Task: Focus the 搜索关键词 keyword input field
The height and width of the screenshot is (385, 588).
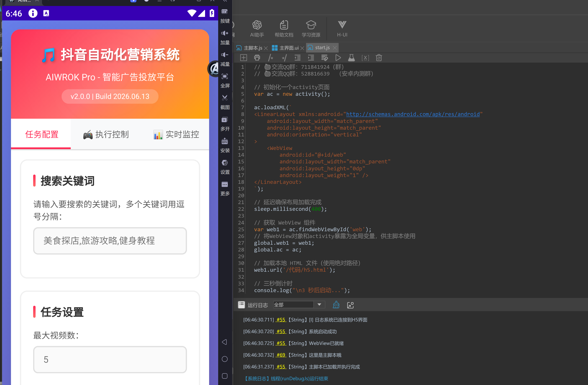Action: point(110,240)
